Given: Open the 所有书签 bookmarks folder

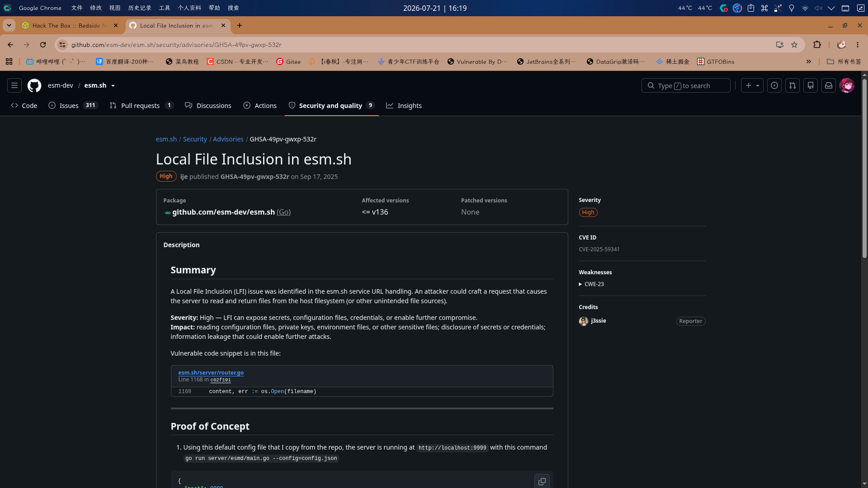Looking at the screenshot, I should click(x=844, y=61).
